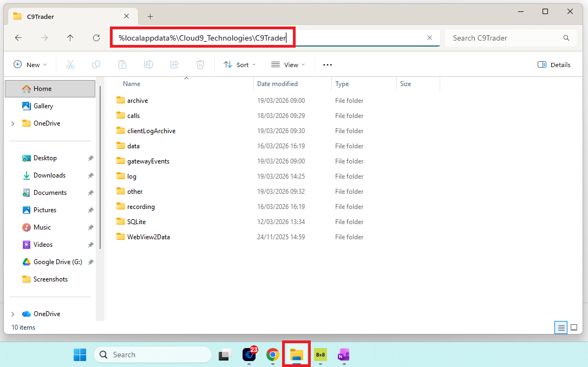Click the taskbar Search box
The height and width of the screenshot is (367, 588).
(153, 355)
